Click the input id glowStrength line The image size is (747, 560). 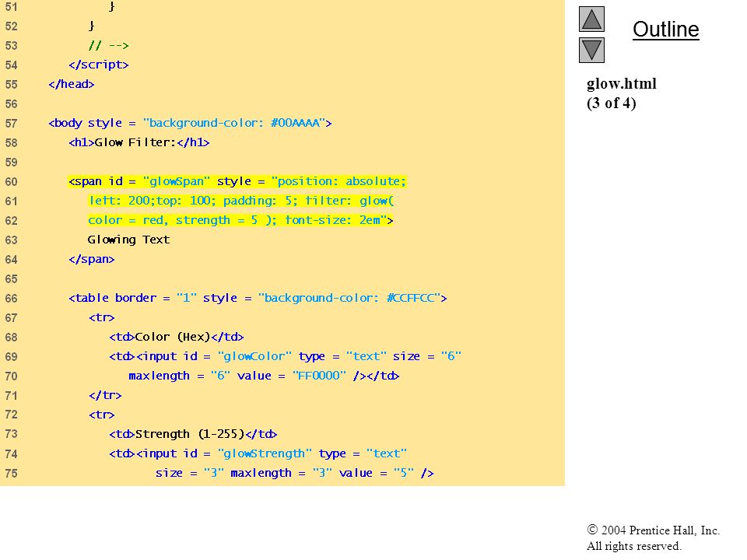pyautogui.click(x=258, y=453)
